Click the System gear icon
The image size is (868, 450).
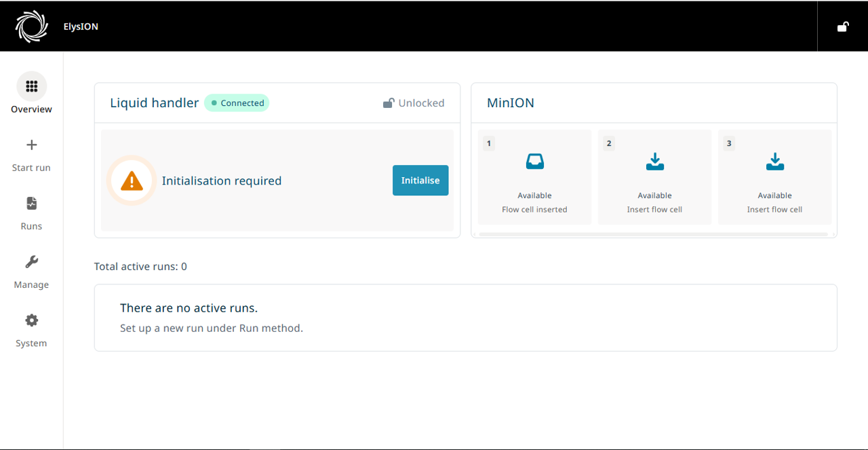point(31,320)
